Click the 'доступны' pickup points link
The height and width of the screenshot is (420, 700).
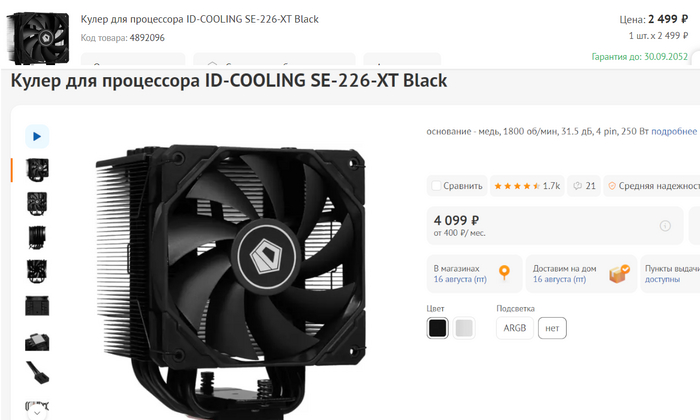[x=662, y=279]
